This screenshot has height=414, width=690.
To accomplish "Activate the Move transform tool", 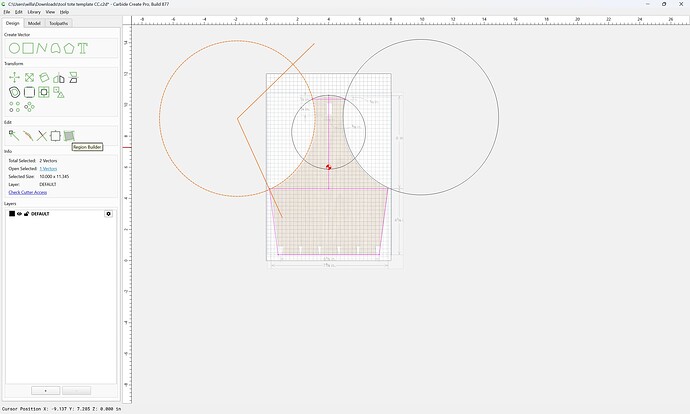I will [x=15, y=78].
